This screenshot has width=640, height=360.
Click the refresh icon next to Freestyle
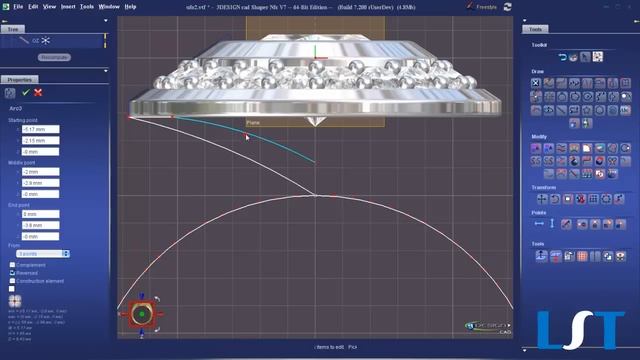pos(507,7)
